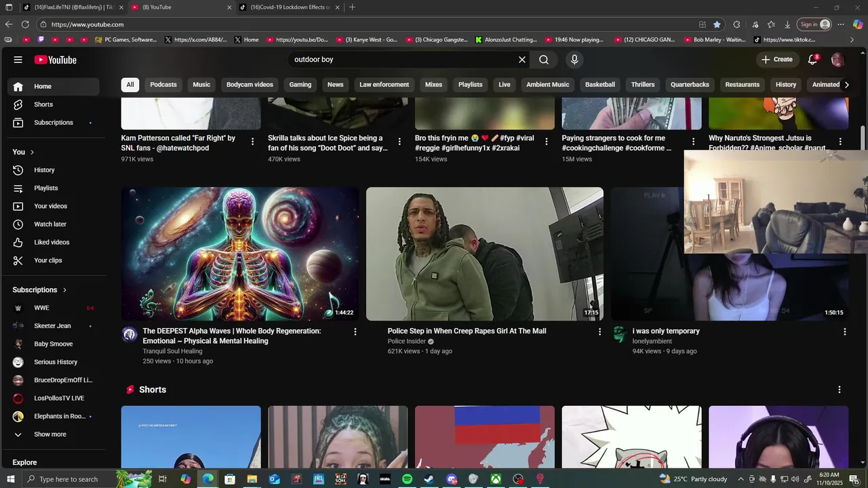This screenshot has width=868, height=488.
Task: Open Liked videos in sidebar
Action: click(x=54, y=243)
